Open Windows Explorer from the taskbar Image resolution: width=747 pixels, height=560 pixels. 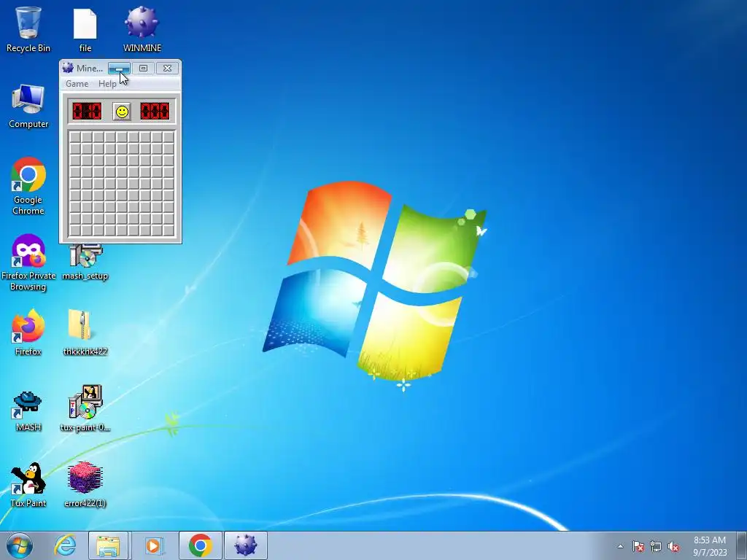pyautogui.click(x=108, y=545)
